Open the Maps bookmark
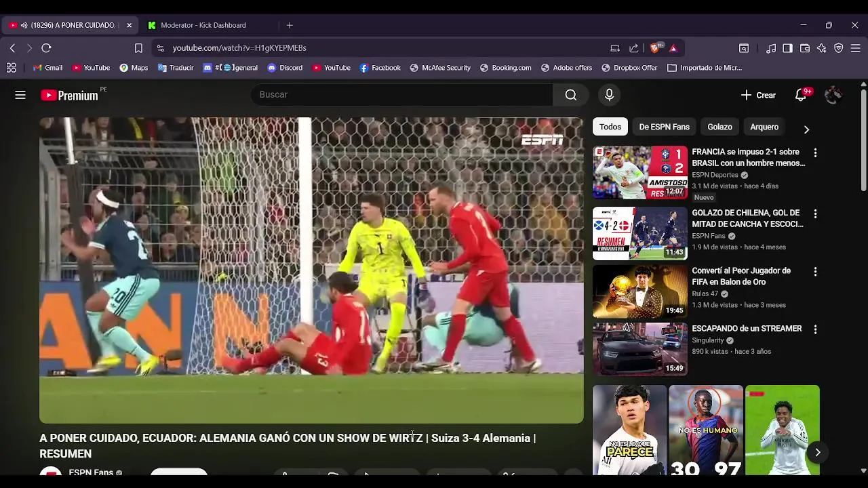 (134, 68)
